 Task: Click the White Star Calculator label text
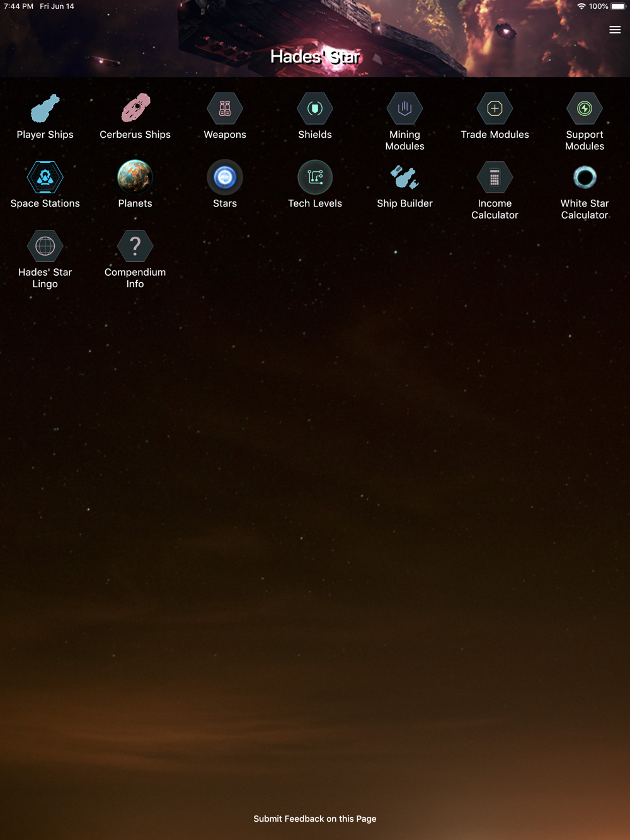click(585, 209)
